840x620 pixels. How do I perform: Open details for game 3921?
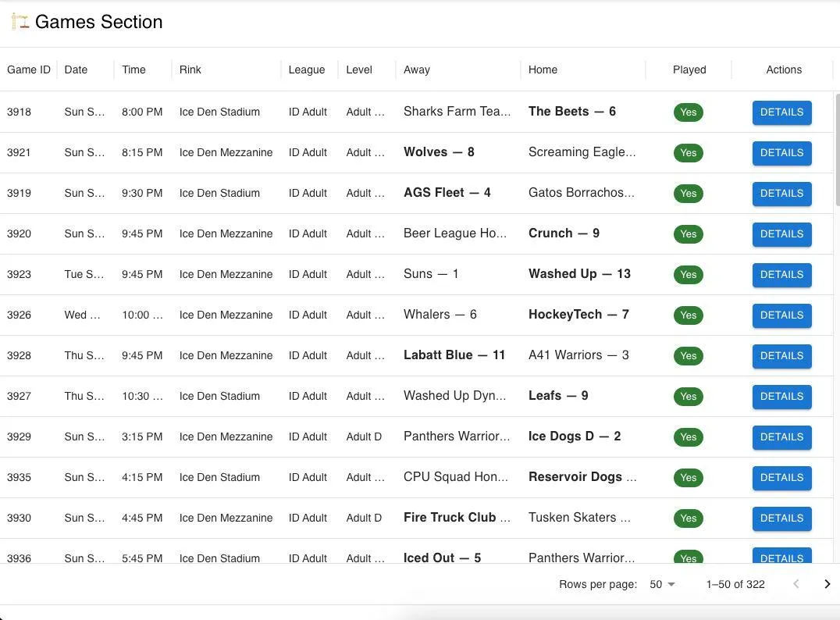point(781,153)
